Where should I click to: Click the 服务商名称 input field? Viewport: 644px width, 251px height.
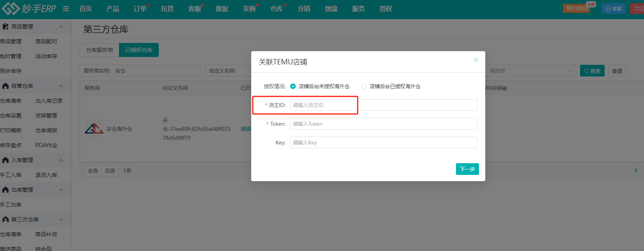coord(140,71)
